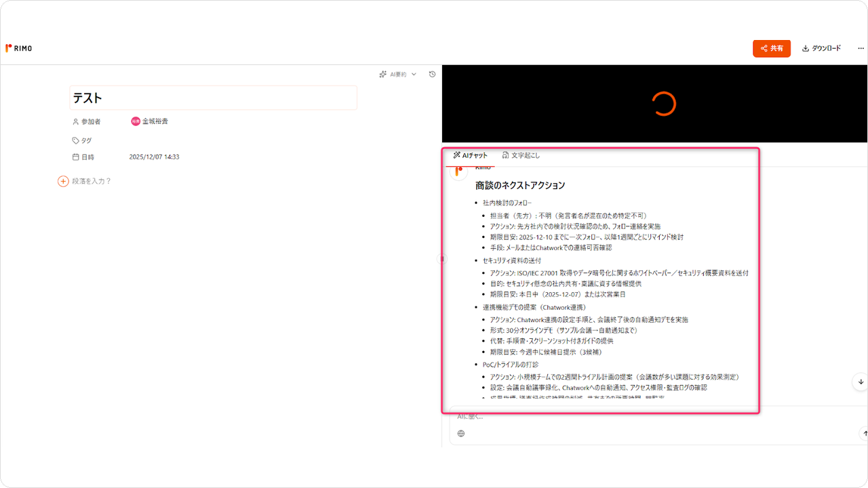Click the date value 2025/12/07 14:33

tap(154, 157)
